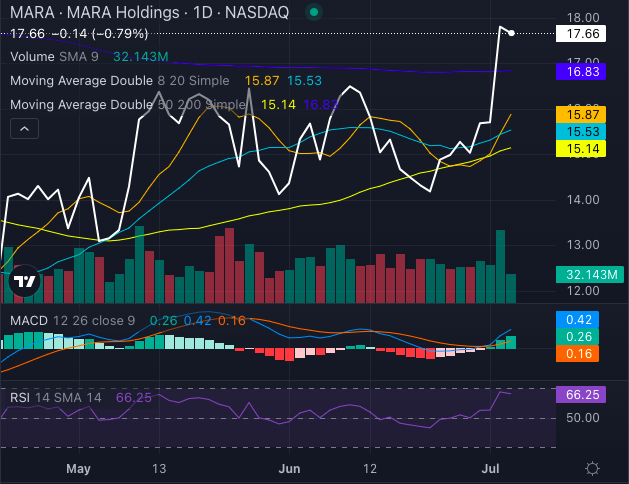Click the 14.00 price axis label
The image size is (629, 484).
pos(583,200)
